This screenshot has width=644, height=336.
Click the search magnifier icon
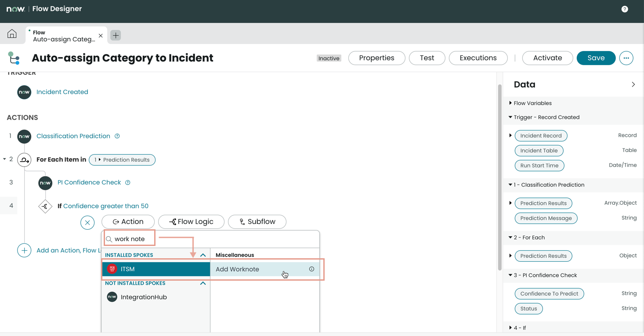pos(109,239)
